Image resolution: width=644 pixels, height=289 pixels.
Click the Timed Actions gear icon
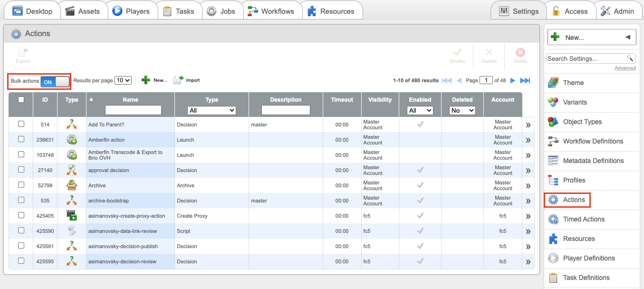coord(553,219)
